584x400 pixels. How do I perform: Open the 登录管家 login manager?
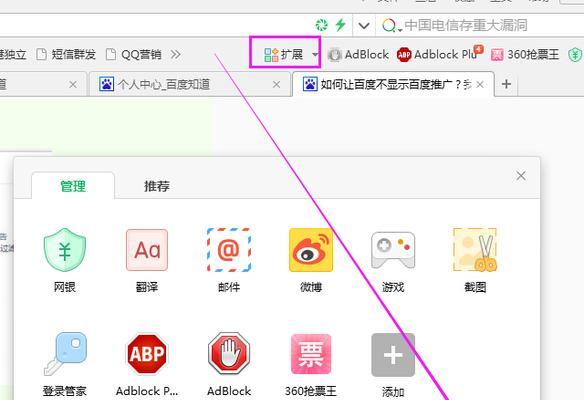[x=65, y=364]
